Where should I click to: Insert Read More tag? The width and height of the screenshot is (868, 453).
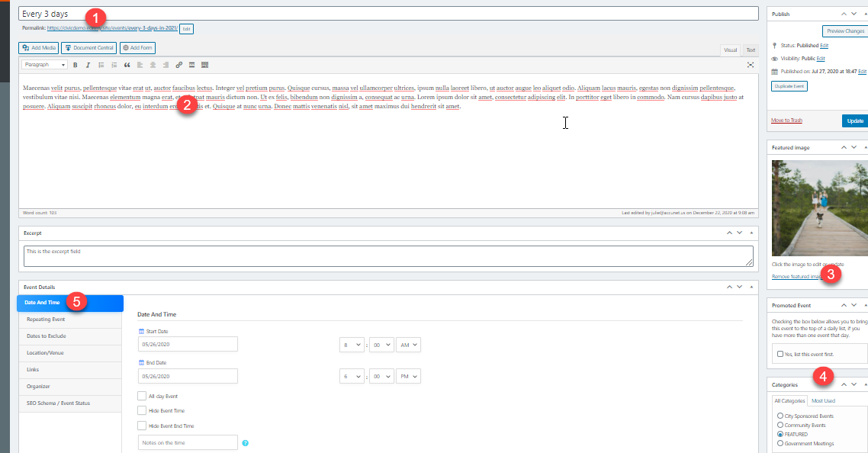(x=191, y=65)
